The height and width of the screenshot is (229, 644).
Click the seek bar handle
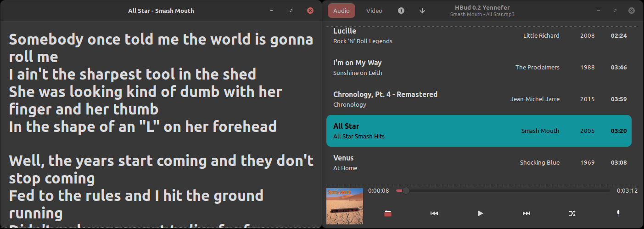coord(406,190)
